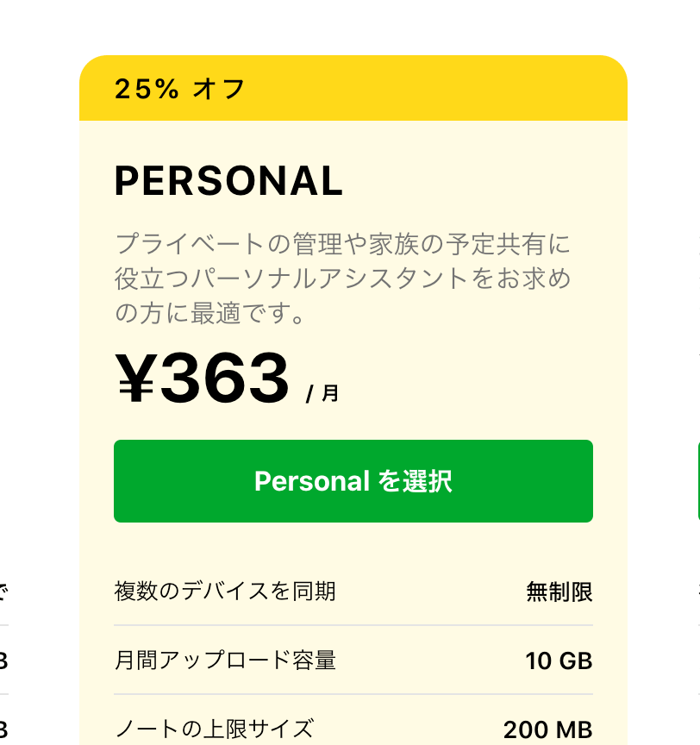Screen dimensions: 700x745
Task: Click the ノートの上限サイズ feature label
Action: tap(214, 729)
